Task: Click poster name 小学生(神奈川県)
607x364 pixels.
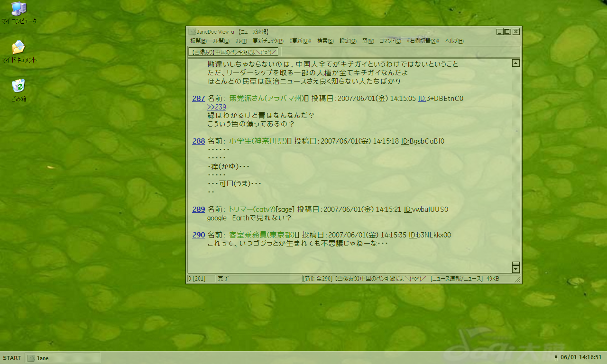Action: click(x=258, y=141)
